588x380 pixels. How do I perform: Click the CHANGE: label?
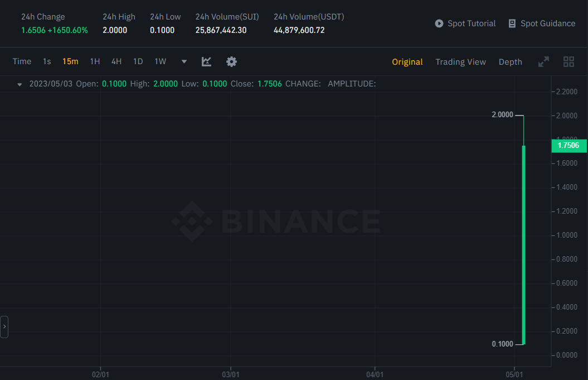(x=303, y=84)
